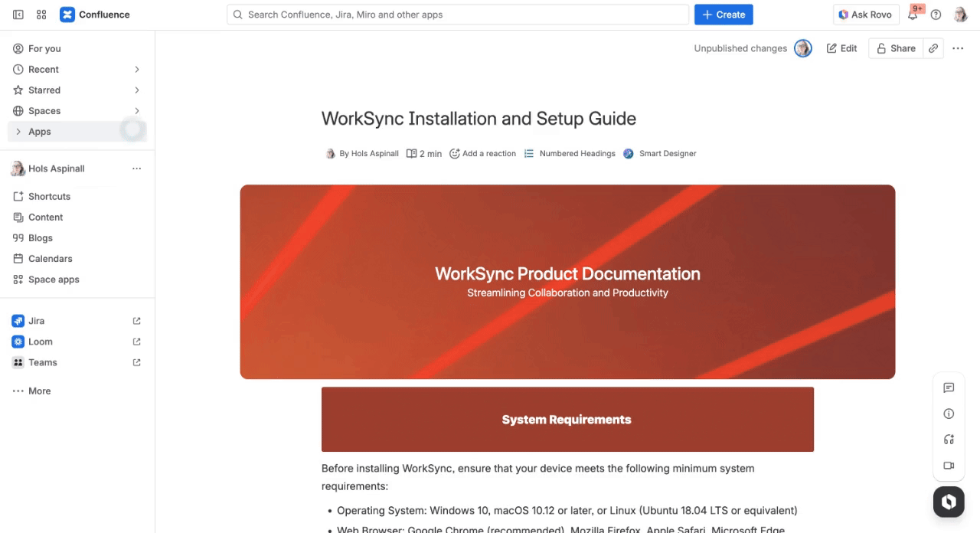Edit the page with Edit button
This screenshot has width=980, height=533.
click(x=841, y=48)
